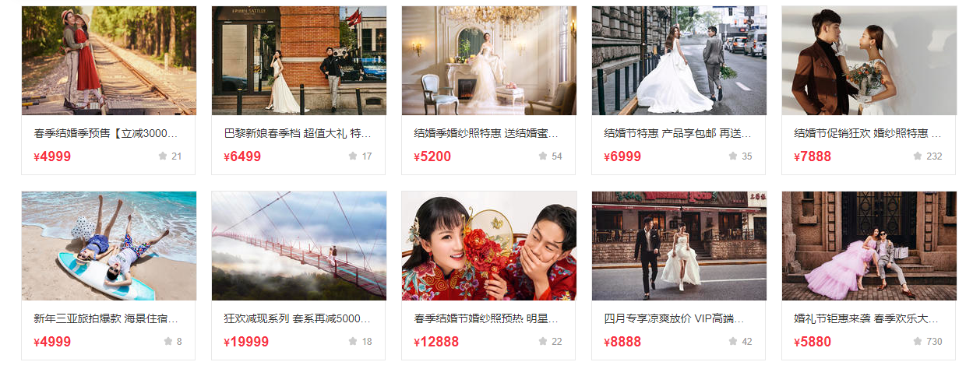Viewport: 980px width, 376px height.
Task: View the beach surfboard couple photo
Action: point(109,246)
